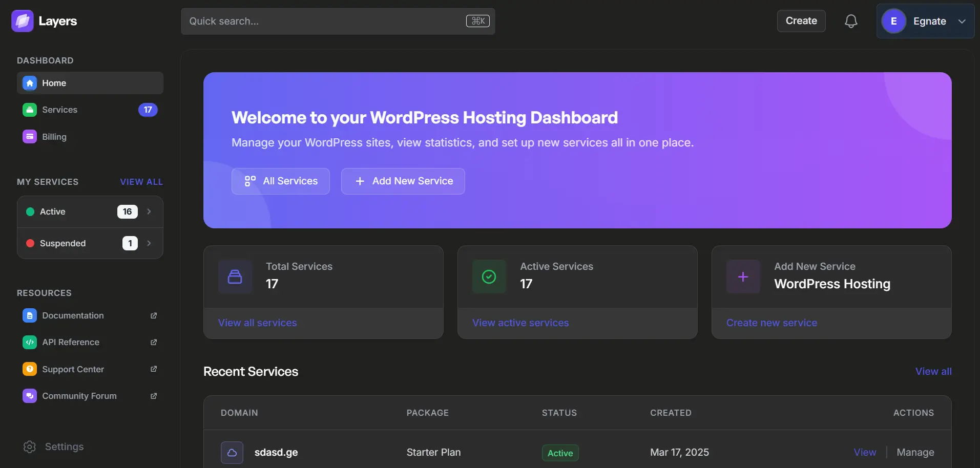Click View active services link
The image size is (980, 468).
(520, 323)
